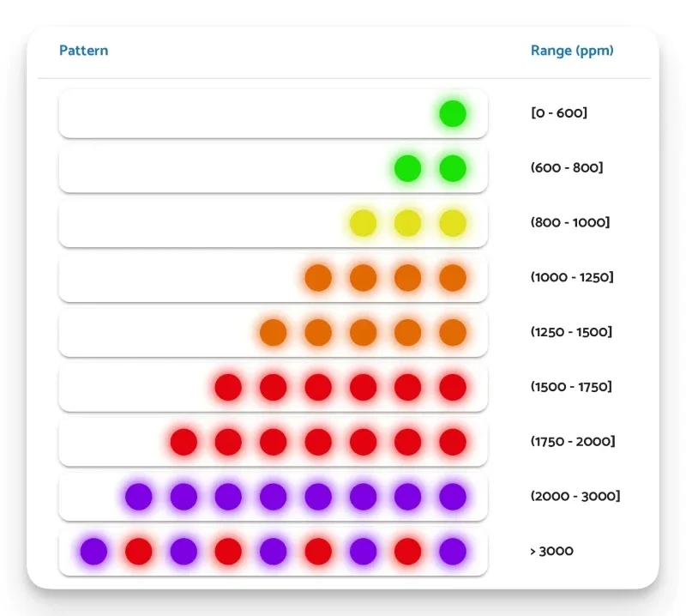Click the [0 - 600] range label
The height and width of the screenshot is (616, 686).
(559, 113)
